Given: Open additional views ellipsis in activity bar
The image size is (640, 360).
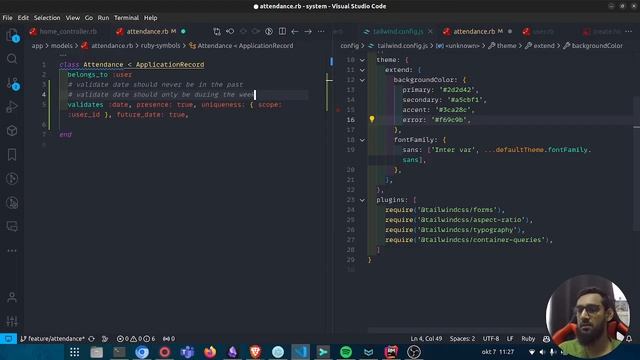Looking at the screenshot, I should point(12,251).
